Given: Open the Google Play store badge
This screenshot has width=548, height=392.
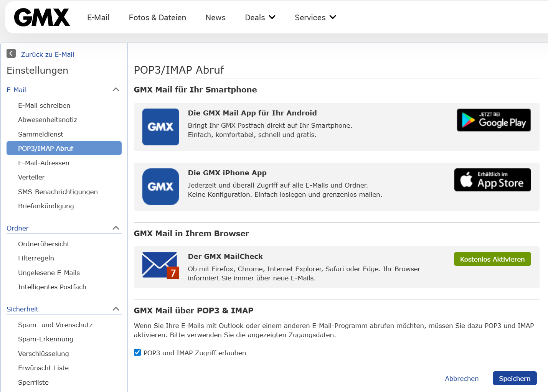Looking at the screenshot, I should [x=494, y=120].
